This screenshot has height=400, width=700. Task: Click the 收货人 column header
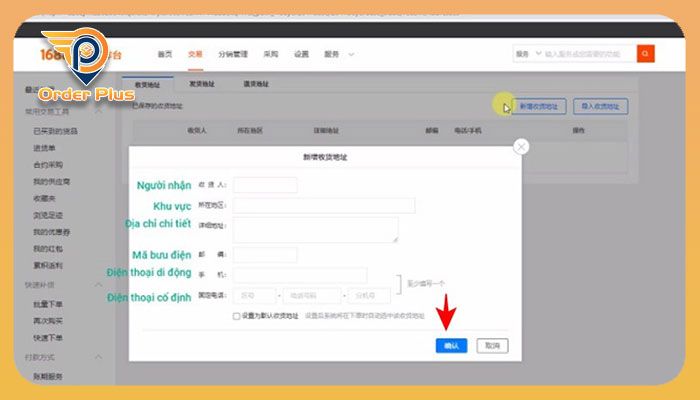pos(197,130)
